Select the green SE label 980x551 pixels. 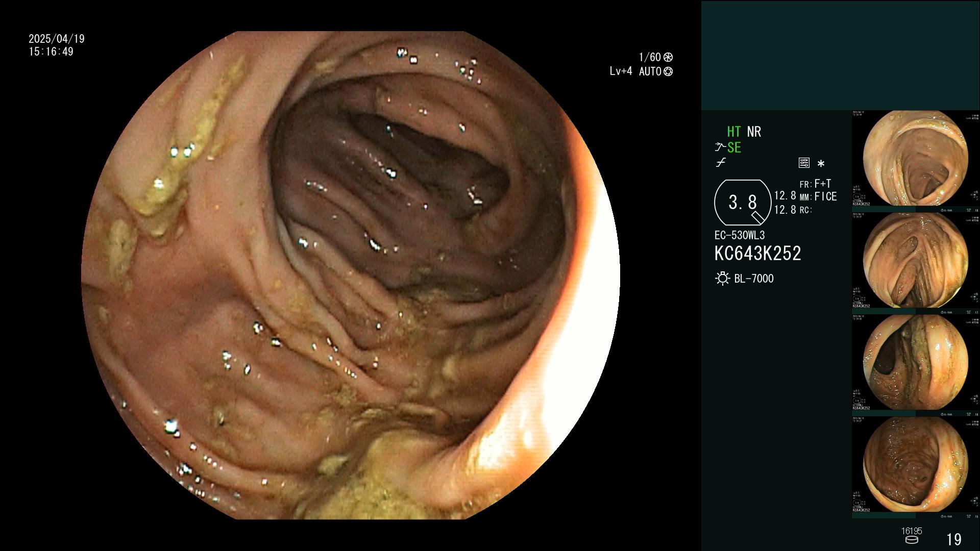click(734, 147)
